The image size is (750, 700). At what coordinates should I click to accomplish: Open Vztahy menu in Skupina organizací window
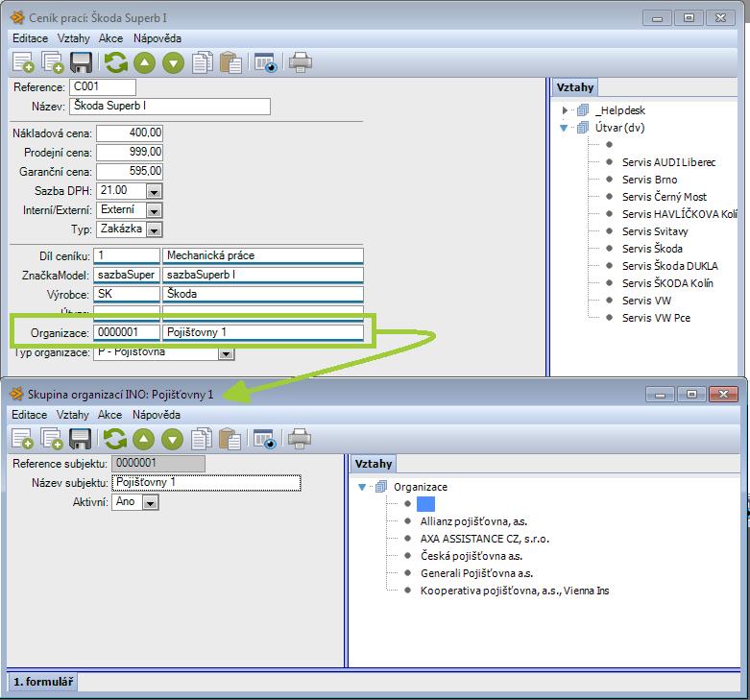click(73, 415)
